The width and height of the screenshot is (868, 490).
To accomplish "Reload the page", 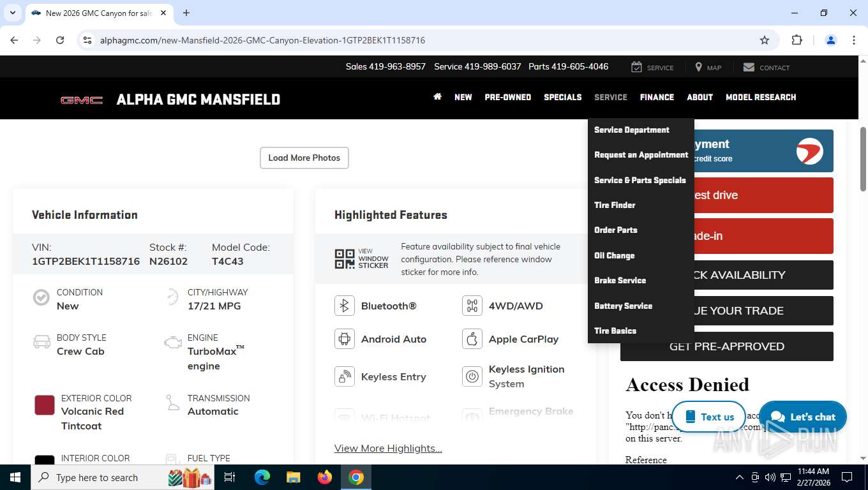I will (x=60, y=40).
